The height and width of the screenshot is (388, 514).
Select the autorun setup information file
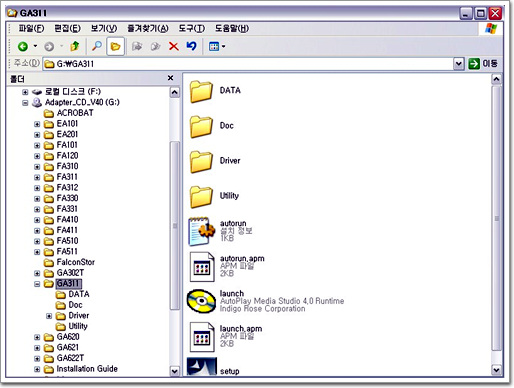pos(201,231)
